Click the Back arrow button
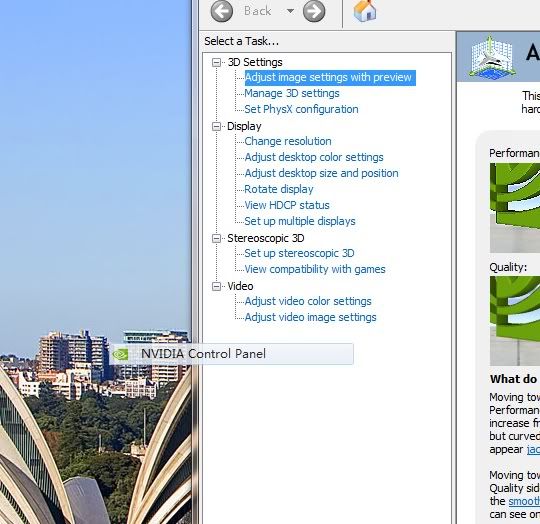 tap(221, 11)
